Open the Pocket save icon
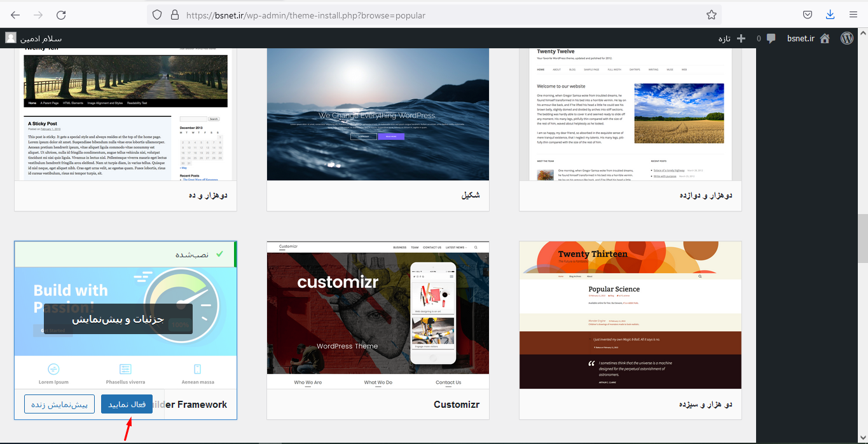This screenshot has height=444, width=868. pyautogui.click(x=807, y=15)
